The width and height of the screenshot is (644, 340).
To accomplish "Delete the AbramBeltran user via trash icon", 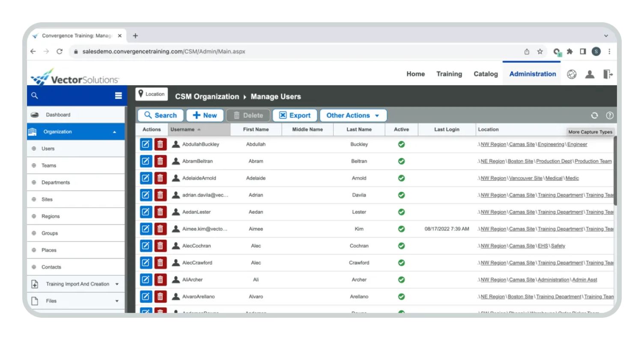I will click(x=160, y=161).
